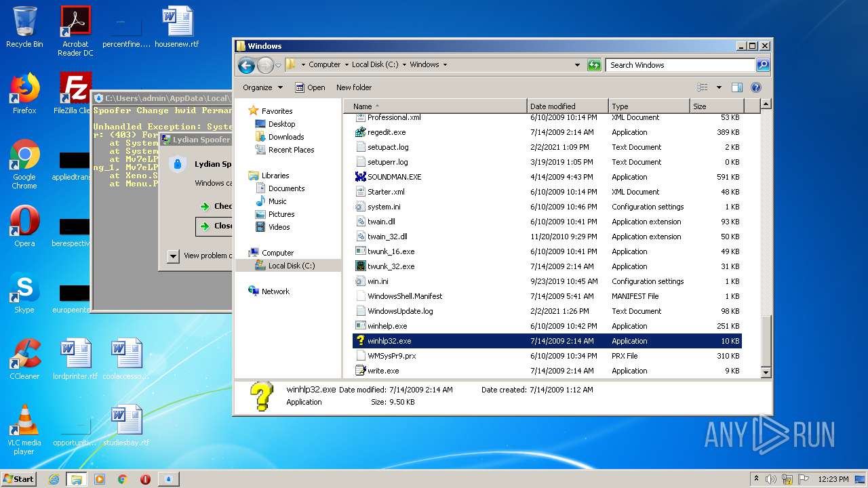Show the preview pane button

coord(737,87)
